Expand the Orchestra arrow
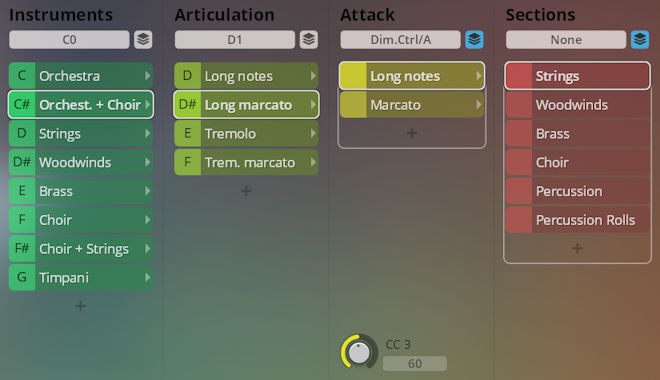 [x=147, y=76]
